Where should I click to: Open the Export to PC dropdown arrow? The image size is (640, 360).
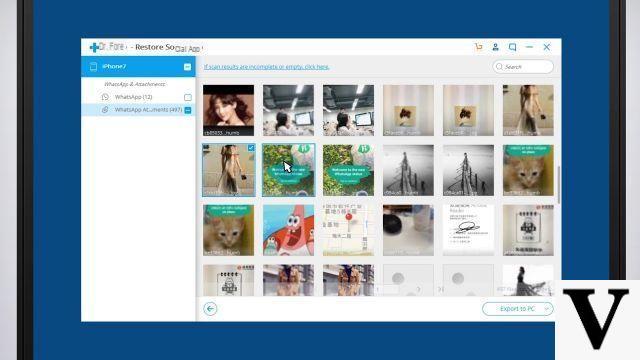click(547, 309)
